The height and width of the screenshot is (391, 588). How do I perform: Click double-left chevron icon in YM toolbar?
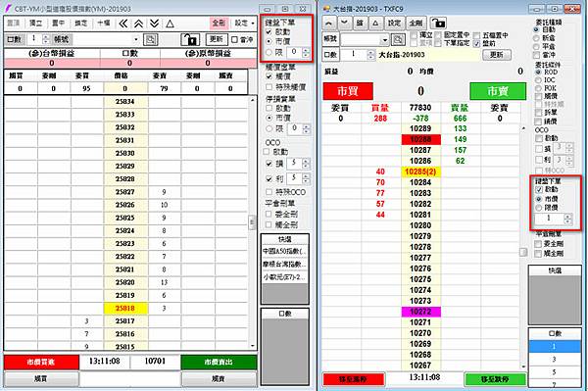(123, 24)
